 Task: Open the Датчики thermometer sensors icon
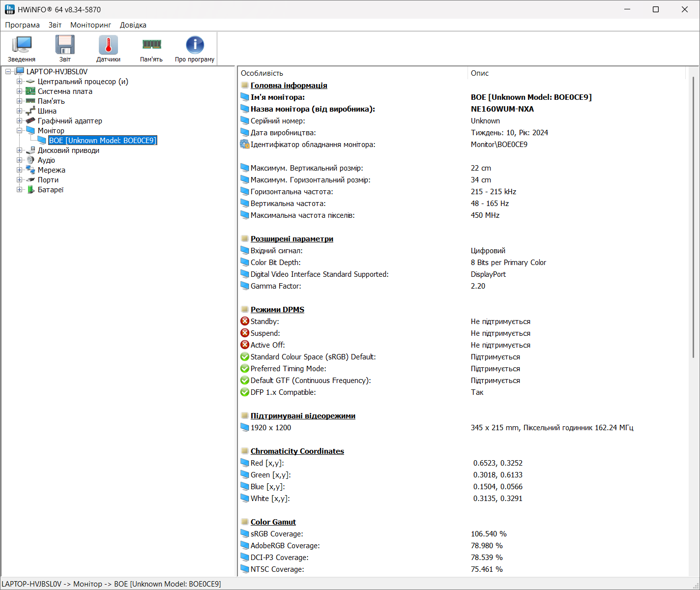pos(108,49)
